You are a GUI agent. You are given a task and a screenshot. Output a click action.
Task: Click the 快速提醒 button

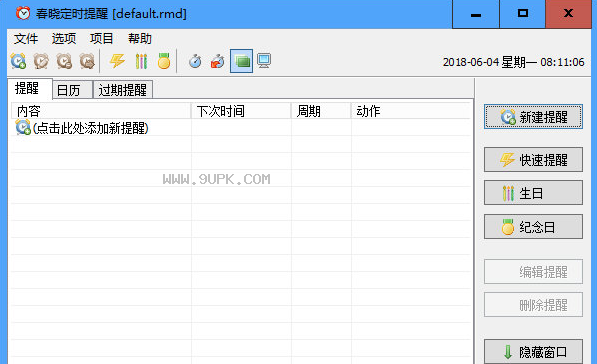(533, 160)
